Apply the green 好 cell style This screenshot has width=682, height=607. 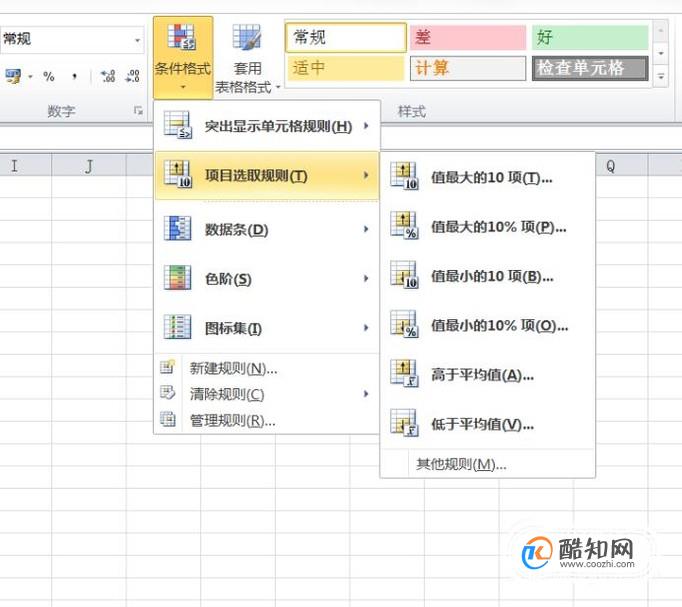590,37
